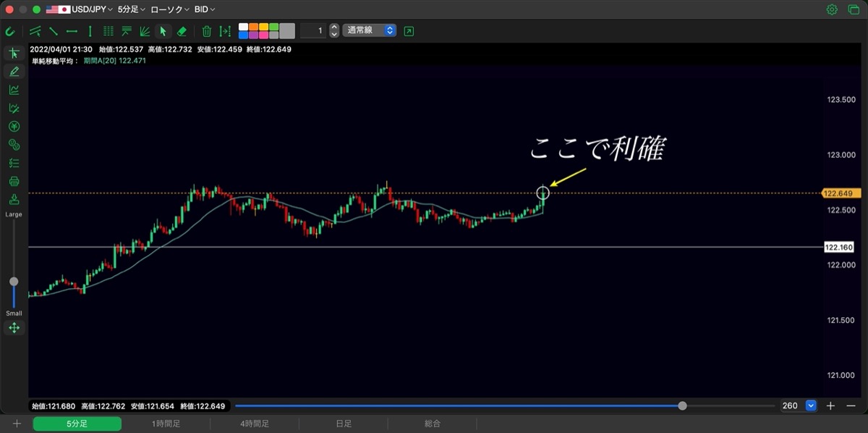Click the download/save icon in sidebar
Screen dimensions: 868x433
point(14,200)
